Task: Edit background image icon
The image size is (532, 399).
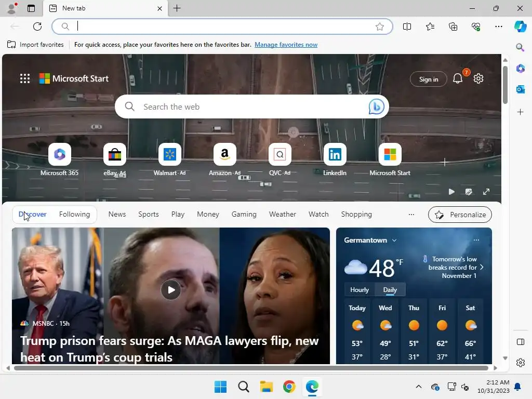Action: [x=469, y=192]
